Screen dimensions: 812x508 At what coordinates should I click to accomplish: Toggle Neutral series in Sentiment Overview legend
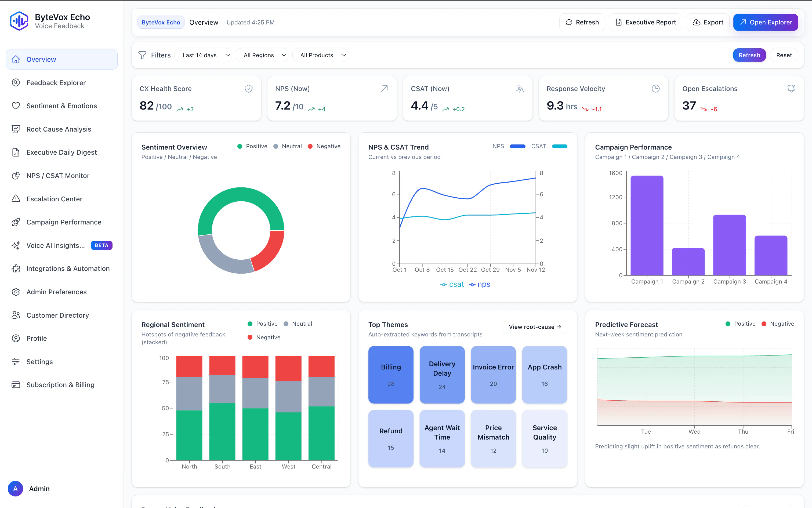[288, 146]
